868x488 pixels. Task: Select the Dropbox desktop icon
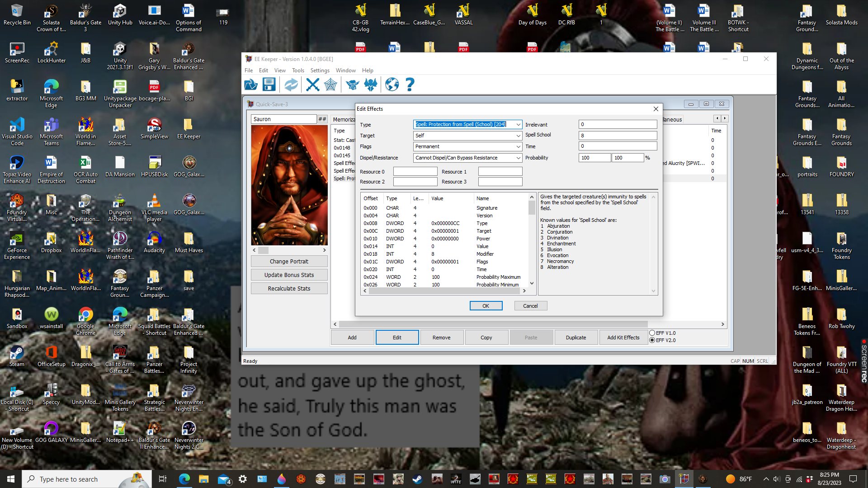point(51,243)
